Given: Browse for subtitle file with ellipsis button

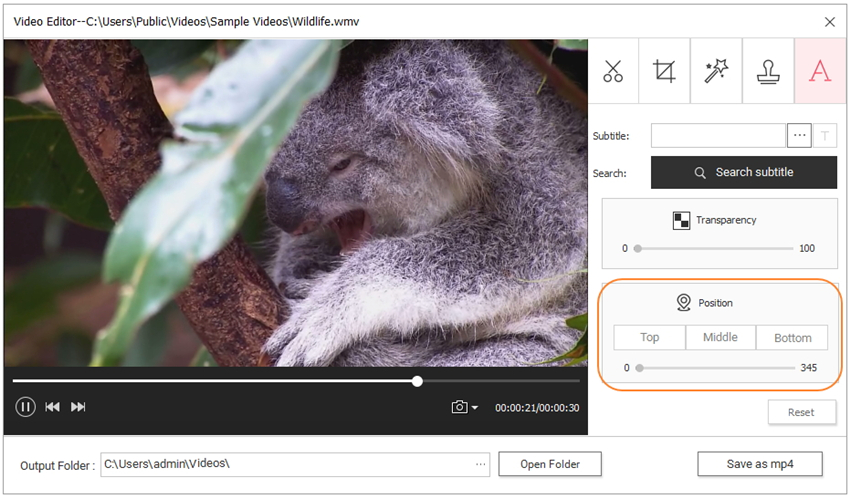Looking at the screenshot, I should tap(799, 136).
